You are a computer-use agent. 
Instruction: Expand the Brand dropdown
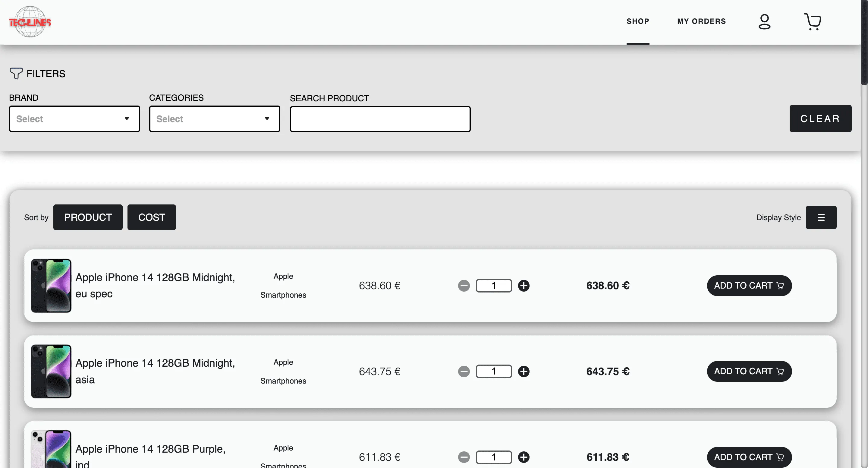(x=74, y=119)
